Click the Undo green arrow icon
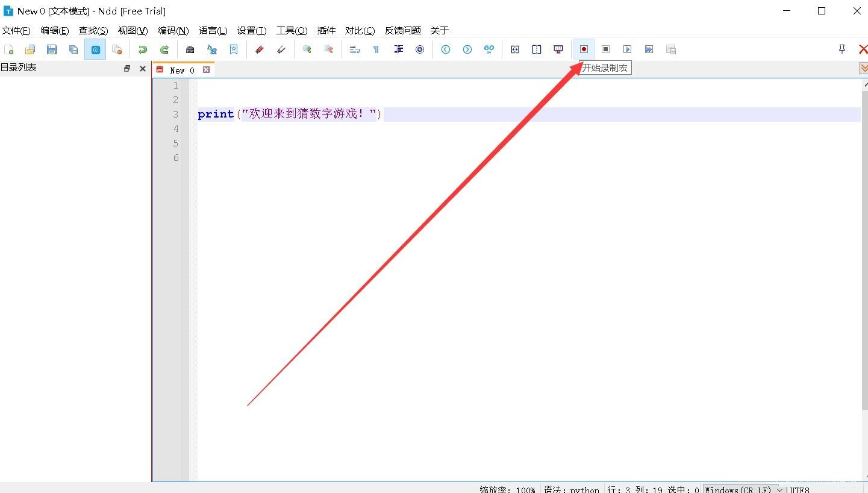Image resolution: width=868 pixels, height=493 pixels. point(143,49)
